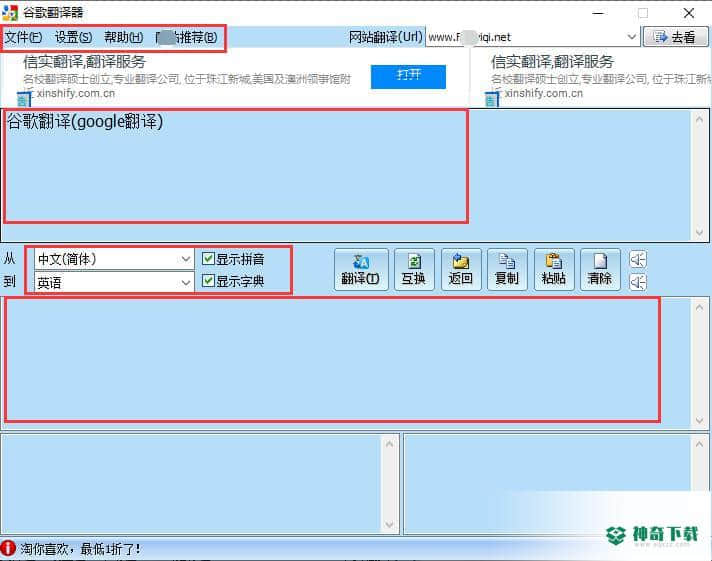Open the 文件(F) menu

coord(23,37)
